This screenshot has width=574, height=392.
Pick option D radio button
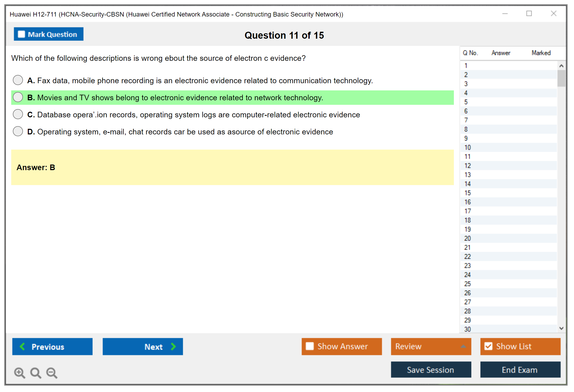click(18, 131)
